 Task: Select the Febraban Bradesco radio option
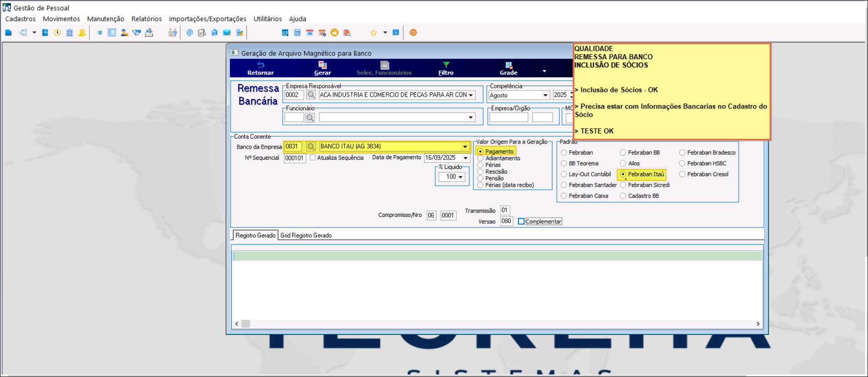pos(682,153)
